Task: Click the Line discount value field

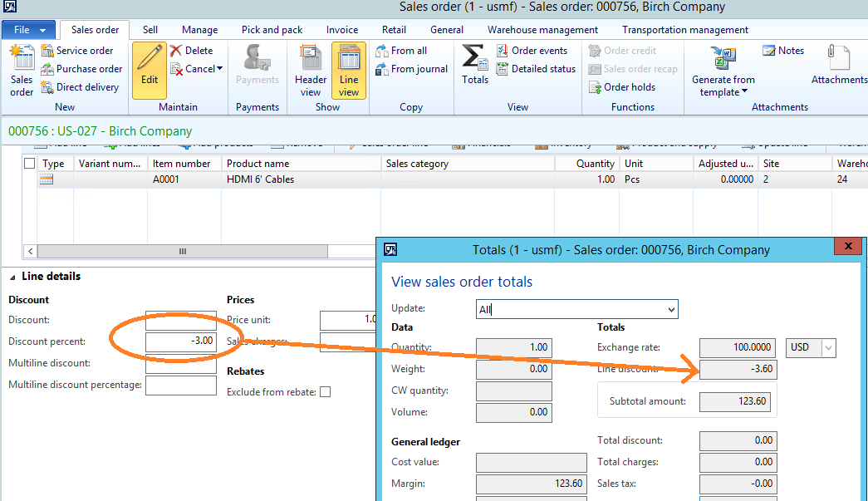Action: click(x=738, y=369)
